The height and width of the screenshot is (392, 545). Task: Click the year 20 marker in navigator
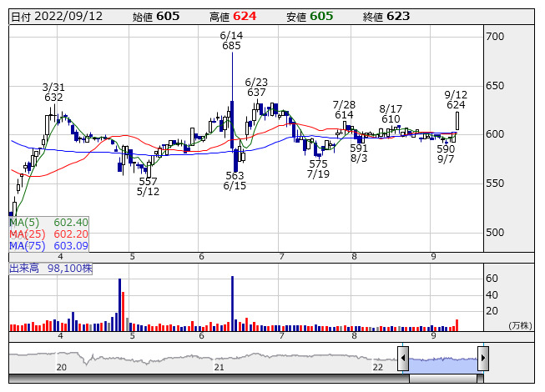(62, 367)
